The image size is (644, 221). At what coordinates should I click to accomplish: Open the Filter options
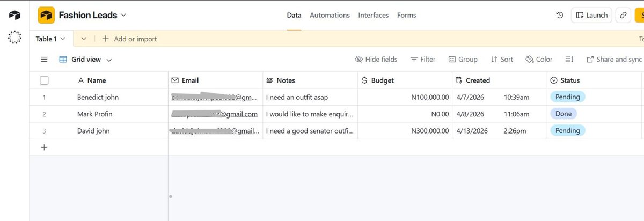pyautogui.click(x=423, y=60)
